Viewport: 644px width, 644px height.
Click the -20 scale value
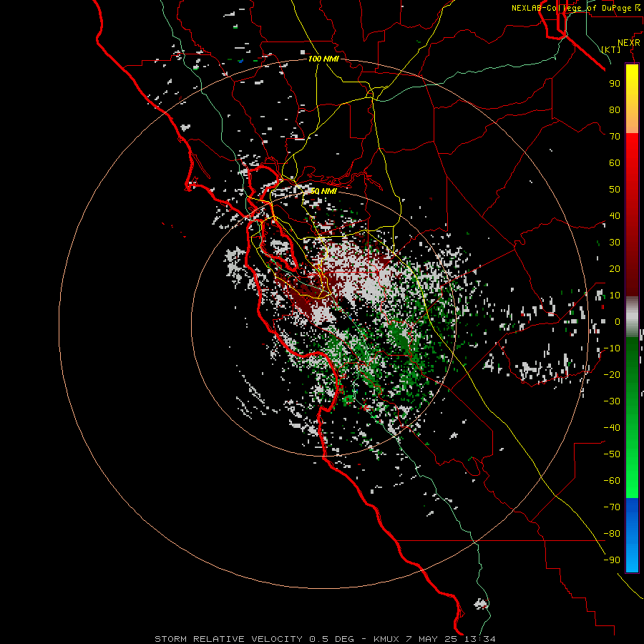click(612, 374)
